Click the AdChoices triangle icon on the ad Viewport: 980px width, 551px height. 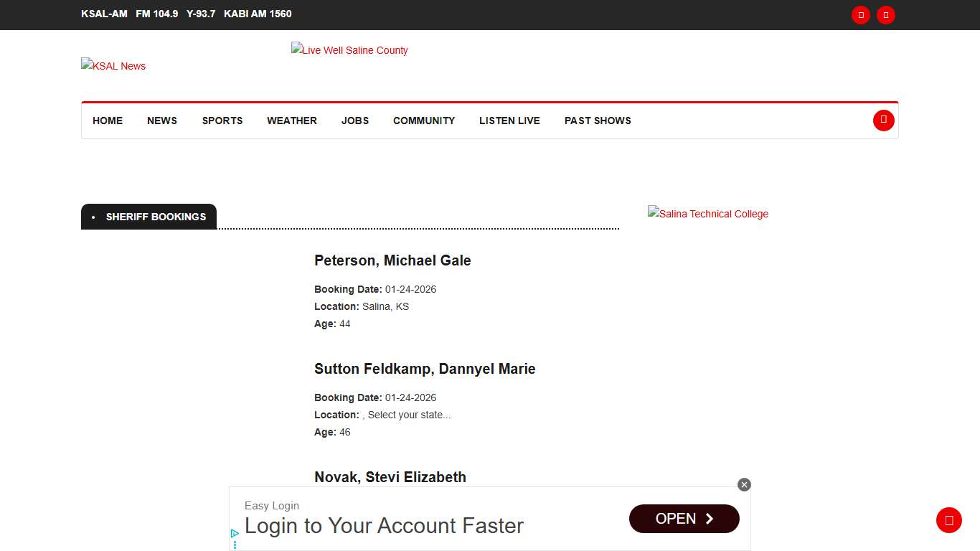(x=235, y=534)
